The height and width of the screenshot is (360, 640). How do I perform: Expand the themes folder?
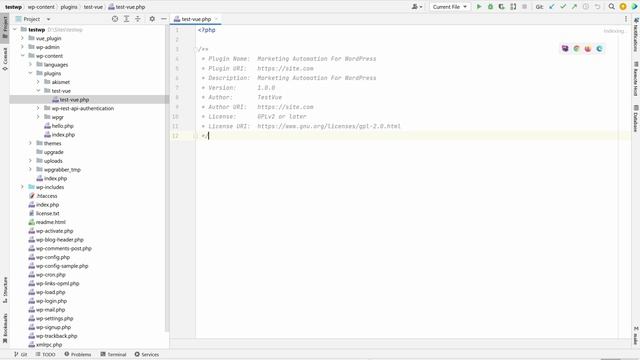[x=30, y=143]
